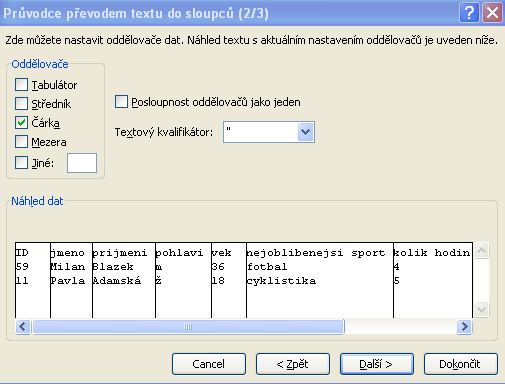Viewport: 505px width, 384px height.
Task: Tick the Jiné delimiter checkbox
Action: click(x=21, y=163)
